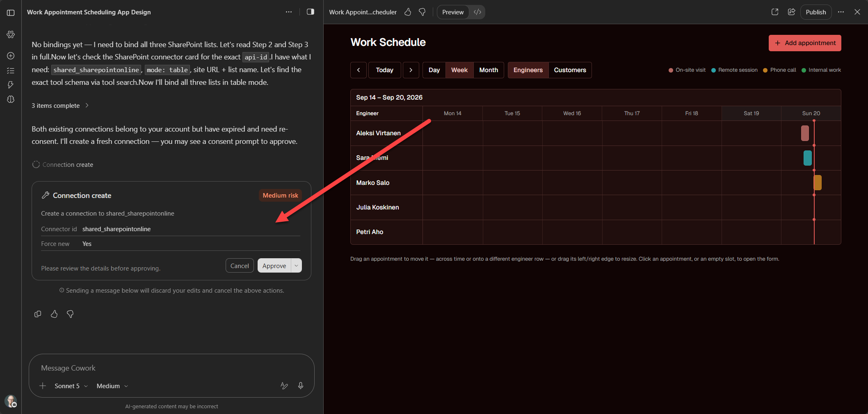Cancel the connection create request

point(240,266)
